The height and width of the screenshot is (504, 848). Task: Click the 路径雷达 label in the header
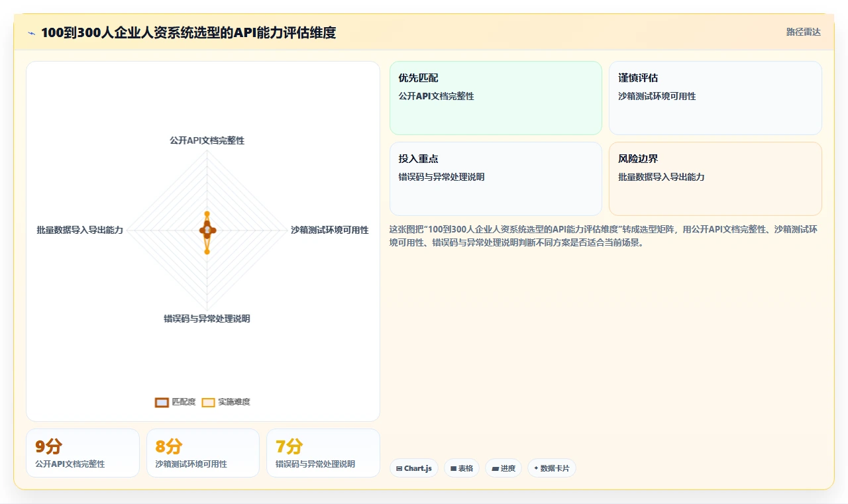click(x=803, y=32)
